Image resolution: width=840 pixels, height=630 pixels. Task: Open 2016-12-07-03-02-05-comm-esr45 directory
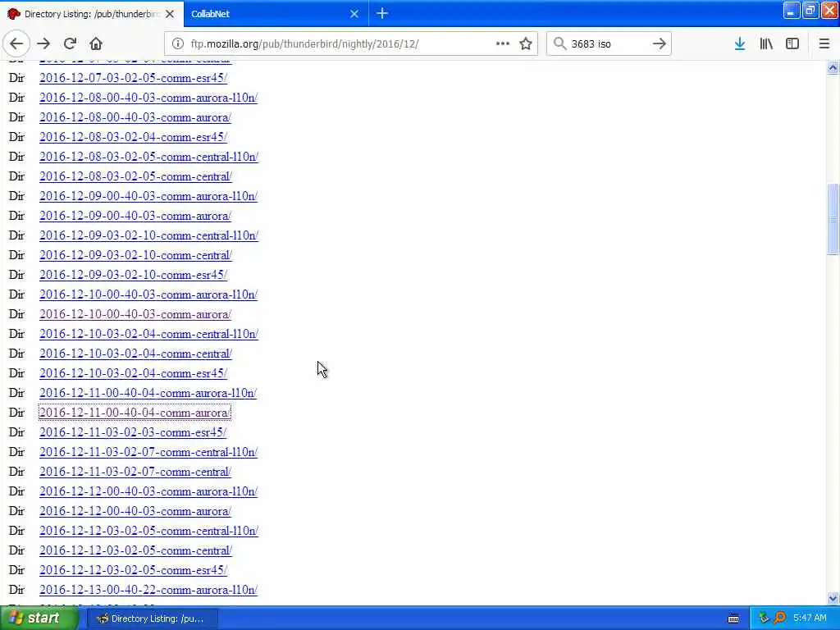coord(134,78)
